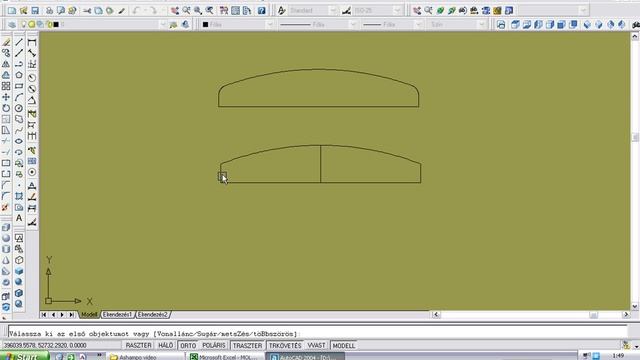
Task: Switch to SW Isometric view icon
Action: pos(587,24)
